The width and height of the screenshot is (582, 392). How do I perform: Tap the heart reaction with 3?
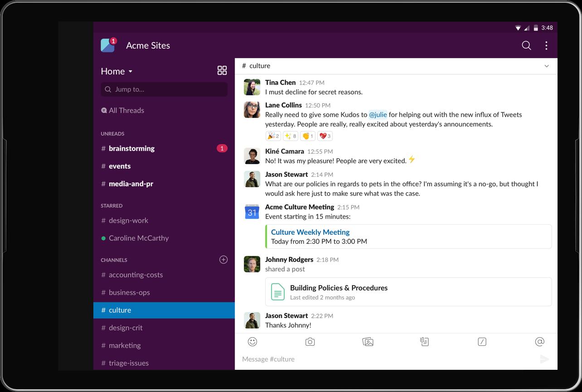coord(325,136)
